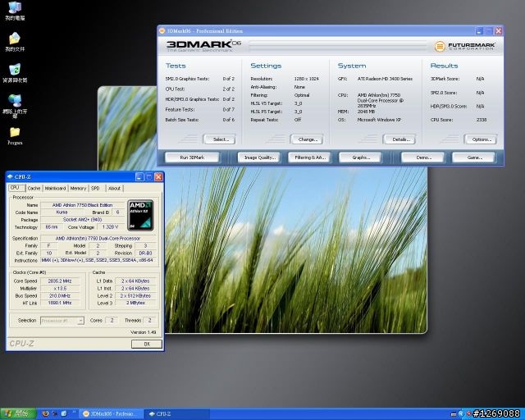Click the 3DMark06 logo in the header
The image size is (525, 420).
coord(203,46)
